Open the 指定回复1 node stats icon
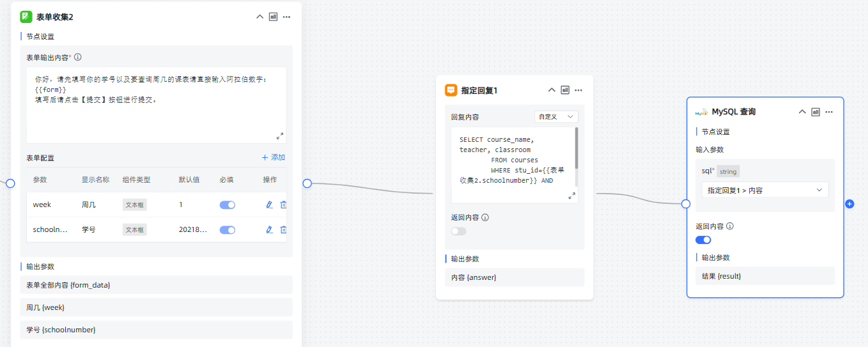868x347 pixels. (x=565, y=90)
